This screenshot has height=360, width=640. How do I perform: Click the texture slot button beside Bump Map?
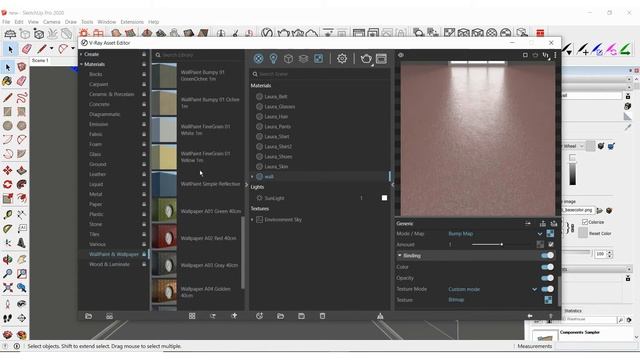pyautogui.click(x=550, y=233)
